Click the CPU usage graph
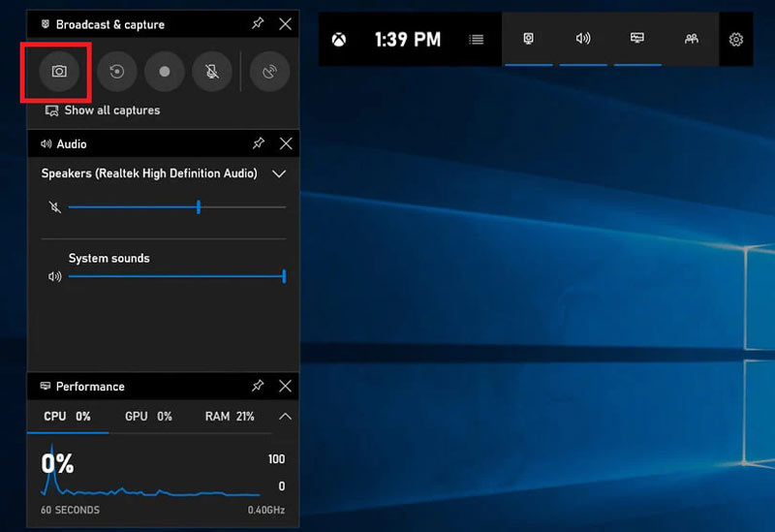Screen dimensions: 775x532 pos(150,470)
